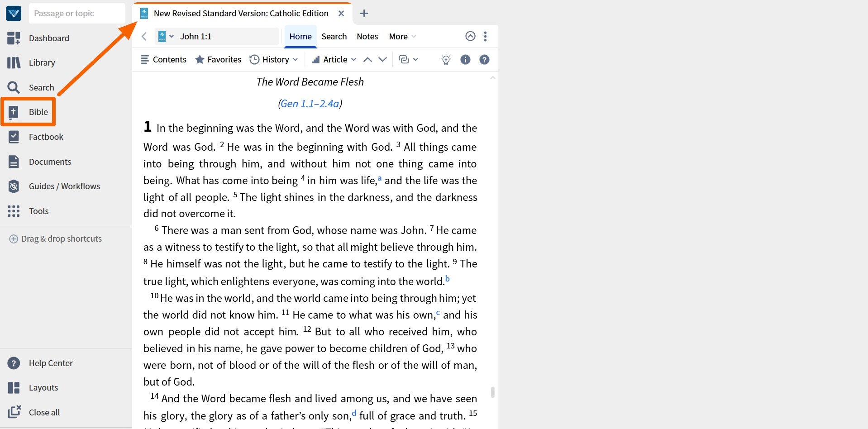Show resource information icon
The height and width of the screenshot is (429, 868).
click(465, 59)
